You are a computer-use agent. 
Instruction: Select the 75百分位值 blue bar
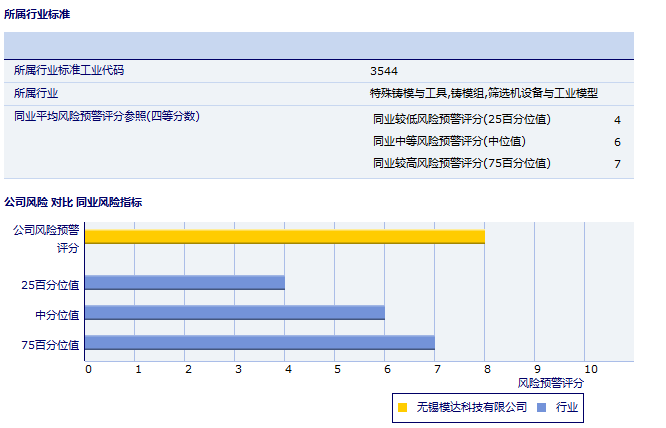click(x=260, y=343)
